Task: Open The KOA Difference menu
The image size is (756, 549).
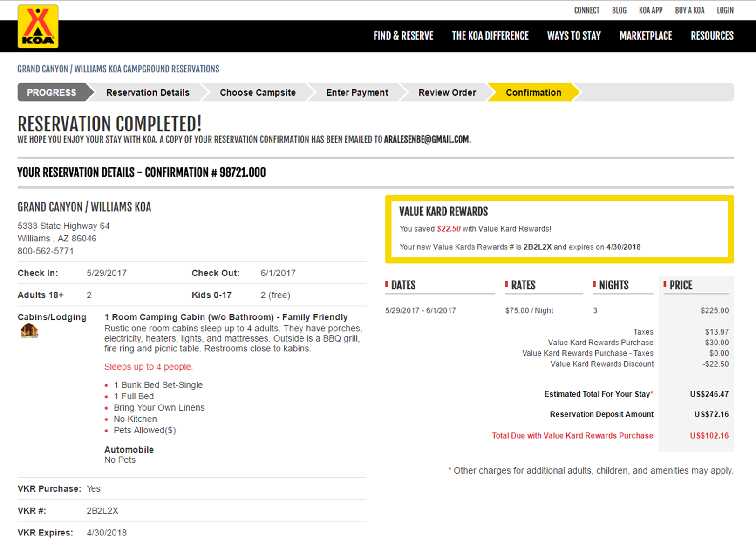Action: tap(490, 36)
